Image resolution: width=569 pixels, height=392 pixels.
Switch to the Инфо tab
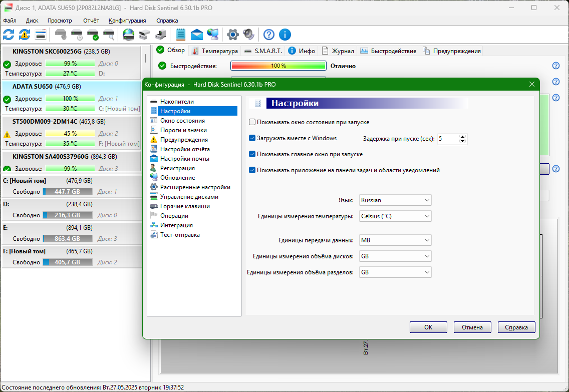[x=302, y=51]
